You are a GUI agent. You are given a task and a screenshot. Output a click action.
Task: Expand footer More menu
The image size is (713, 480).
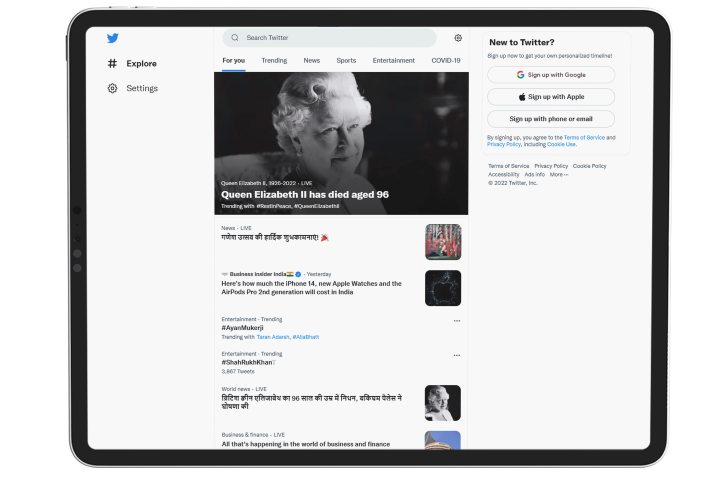click(x=559, y=175)
